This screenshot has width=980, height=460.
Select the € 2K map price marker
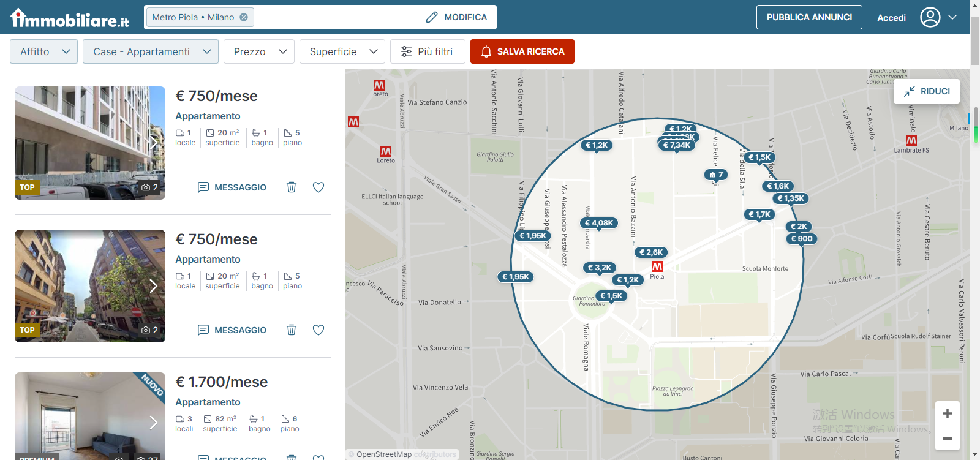pyautogui.click(x=799, y=227)
